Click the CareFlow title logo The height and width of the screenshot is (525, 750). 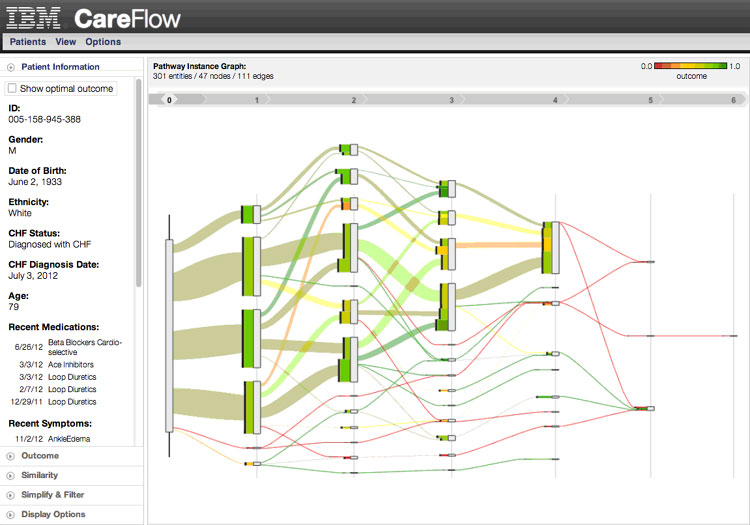(x=127, y=19)
